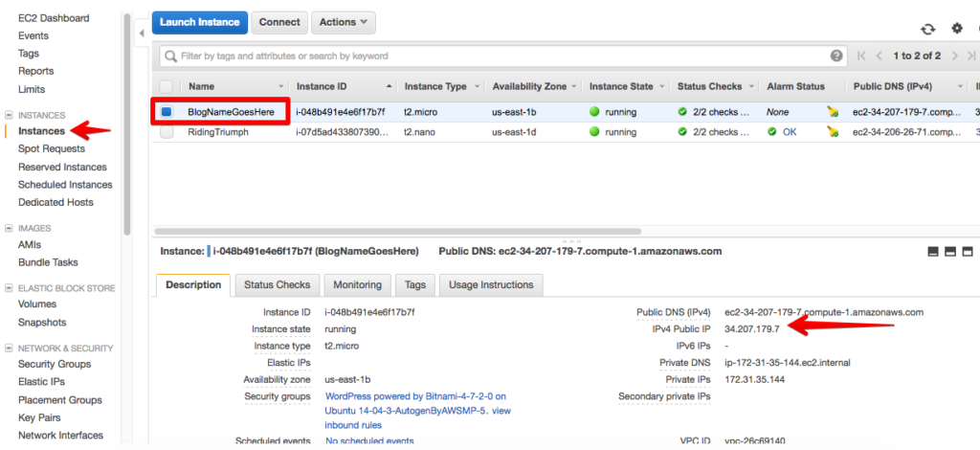
Task: Open Status Checks column filter arrow
Action: coord(752,87)
